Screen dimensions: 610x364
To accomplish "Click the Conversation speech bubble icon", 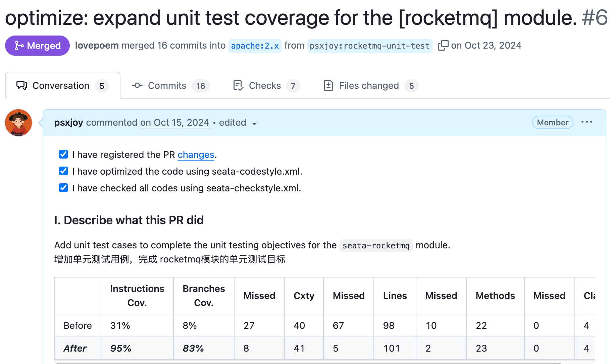I will [22, 85].
